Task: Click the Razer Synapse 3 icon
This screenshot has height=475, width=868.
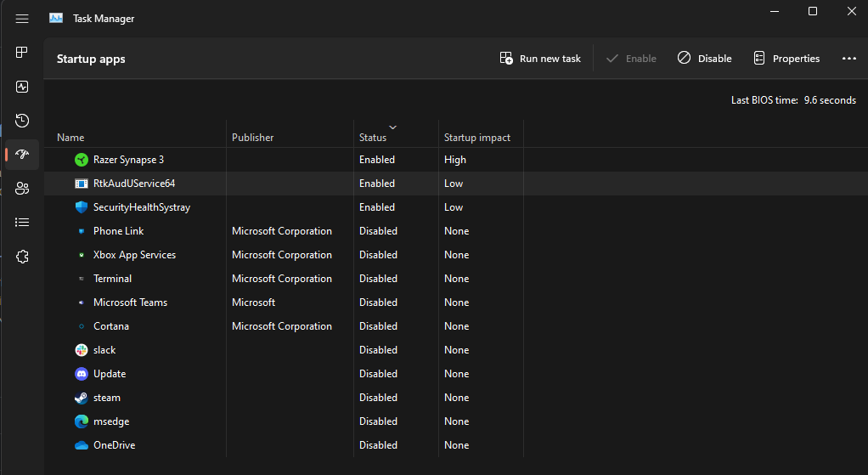Action: 82,160
